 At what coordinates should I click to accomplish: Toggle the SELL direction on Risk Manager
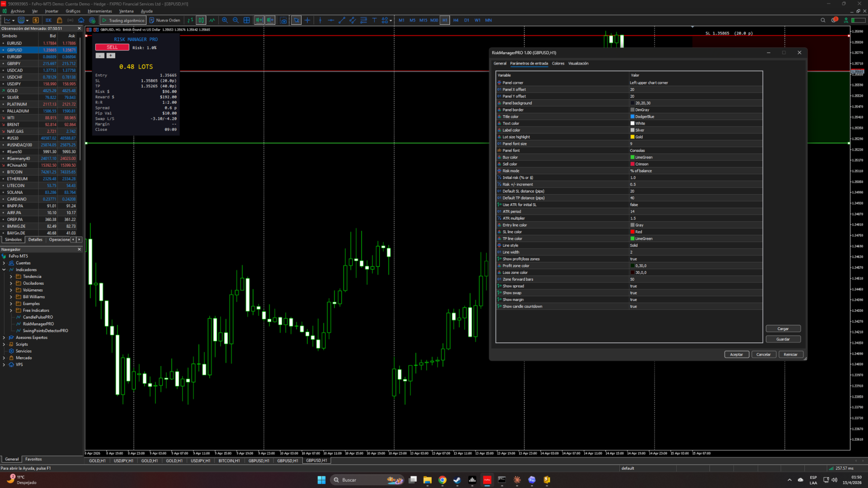(112, 47)
